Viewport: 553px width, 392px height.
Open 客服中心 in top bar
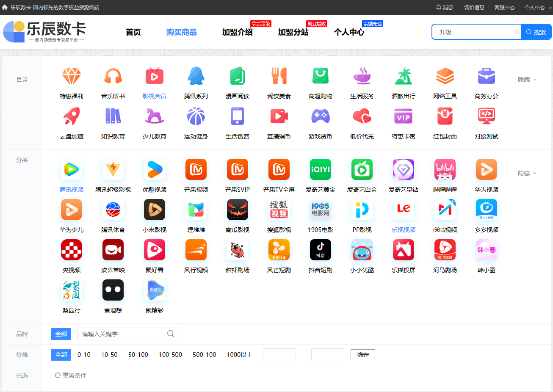(x=504, y=7)
